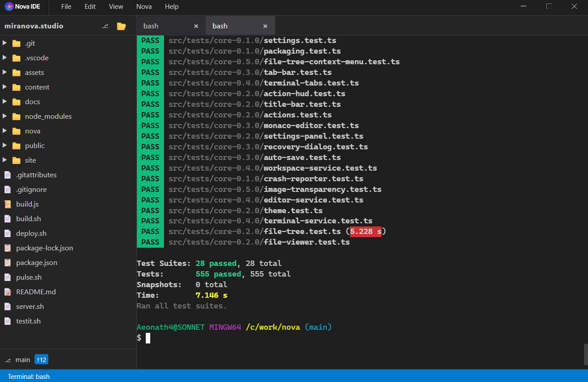The height and width of the screenshot is (382, 588).
Task: Click the branch icon next to main
Action: tap(8, 359)
